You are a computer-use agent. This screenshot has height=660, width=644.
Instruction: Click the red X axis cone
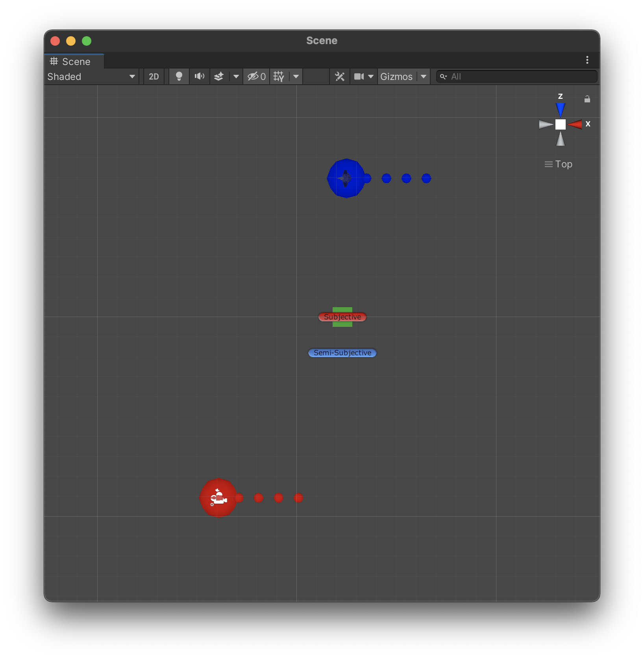point(576,124)
